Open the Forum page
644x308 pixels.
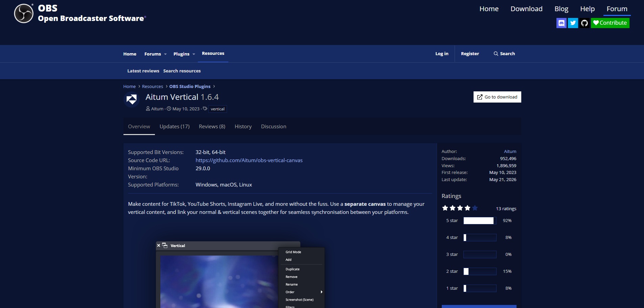tap(617, 9)
